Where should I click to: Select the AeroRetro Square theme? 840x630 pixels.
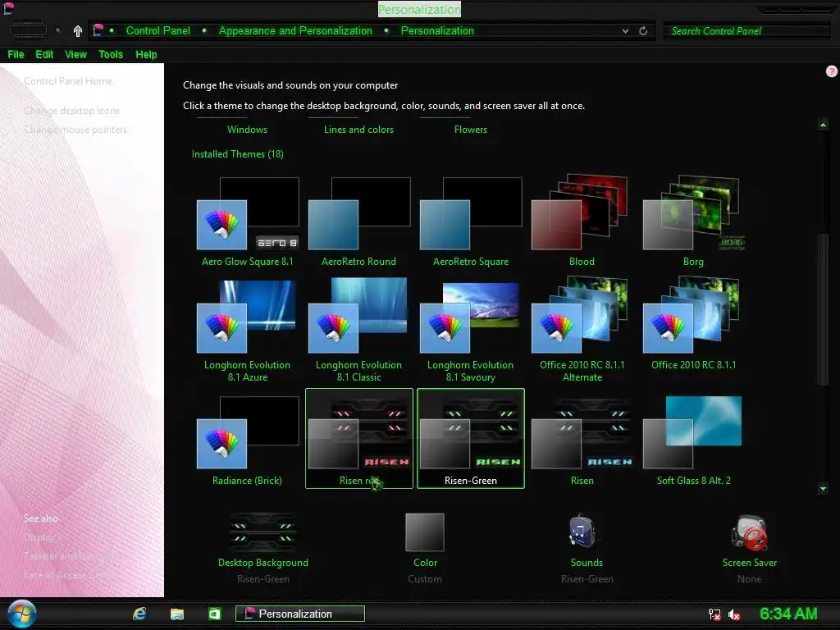click(x=471, y=221)
